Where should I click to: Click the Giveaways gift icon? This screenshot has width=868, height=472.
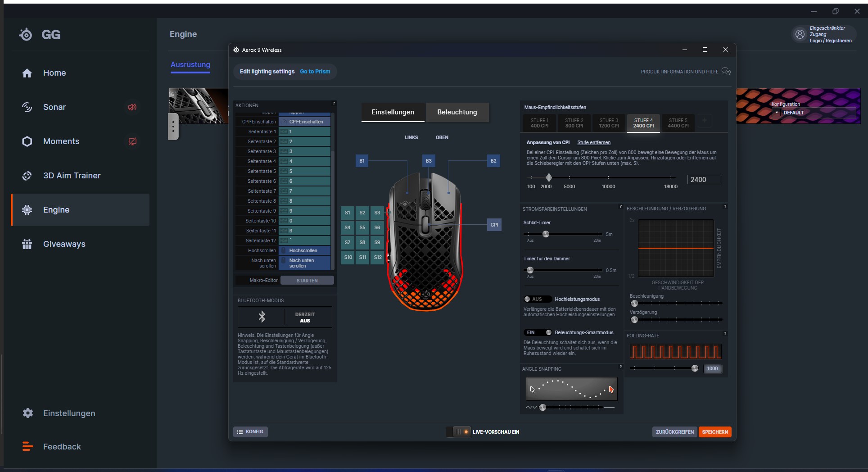tap(27, 244)
